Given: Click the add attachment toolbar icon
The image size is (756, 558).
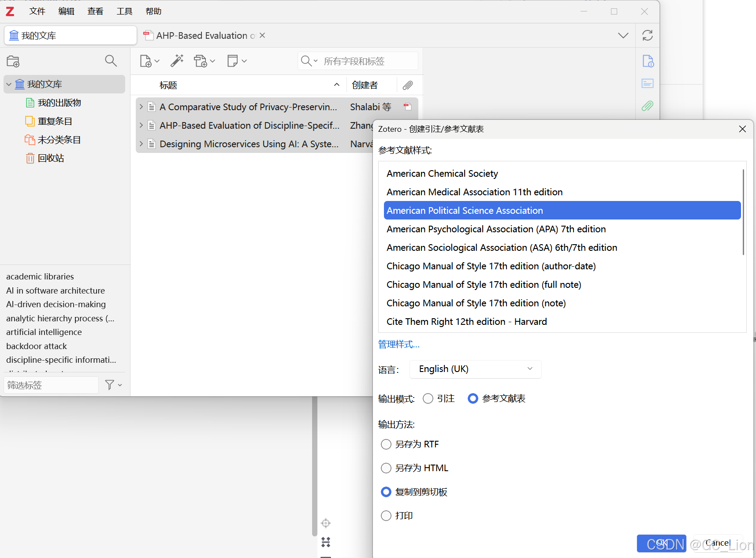Looking at the screenshot, I should (201, 61).
